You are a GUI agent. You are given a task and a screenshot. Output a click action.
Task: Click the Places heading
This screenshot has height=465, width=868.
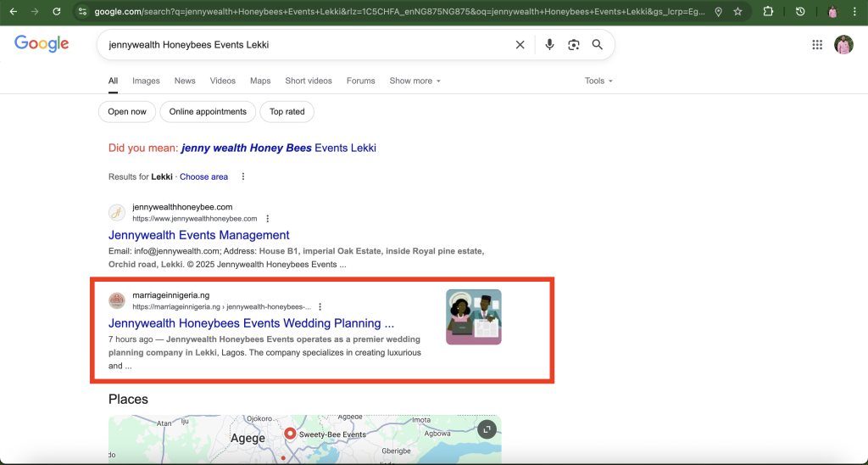(x=129, y=399)
